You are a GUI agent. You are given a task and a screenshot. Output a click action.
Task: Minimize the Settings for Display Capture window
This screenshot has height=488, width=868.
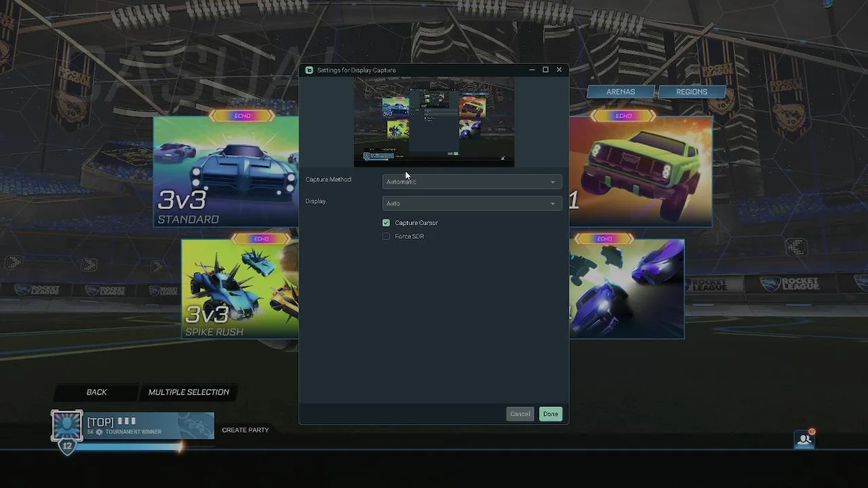click(x=532, y=70)
